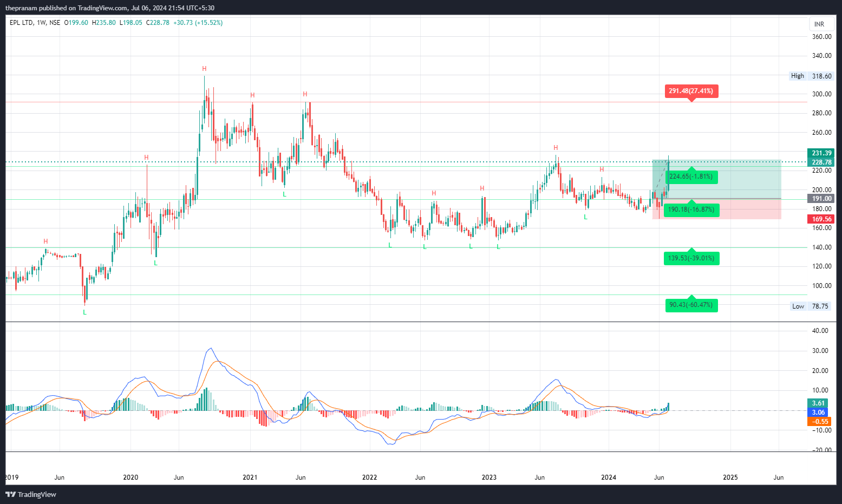Viewport: 842px width, 504px height.
Task: Click the 140.00 price scale label
Action: pos(821,247)
